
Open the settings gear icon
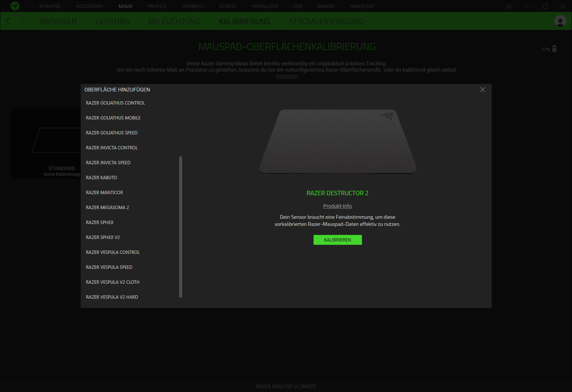(x=509, y=6)
